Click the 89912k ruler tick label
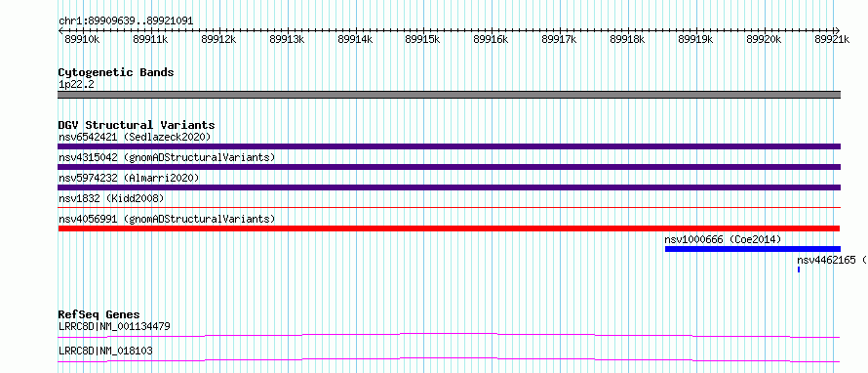 click(218, 39)
